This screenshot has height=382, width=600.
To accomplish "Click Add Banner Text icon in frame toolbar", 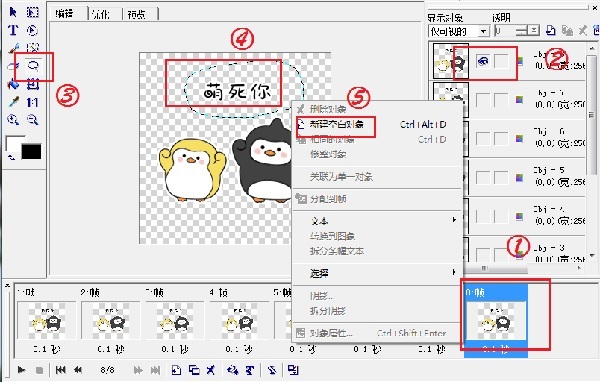I will tap(249, 370).
